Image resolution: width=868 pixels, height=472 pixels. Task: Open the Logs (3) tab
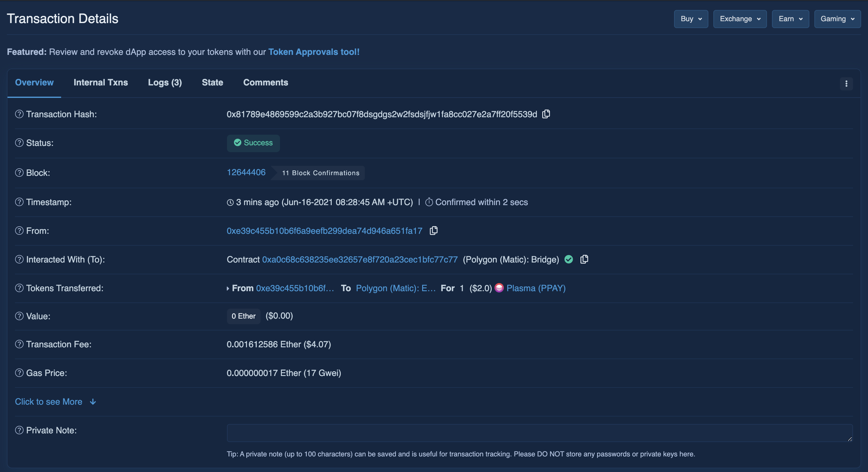(x=165, y=83)
